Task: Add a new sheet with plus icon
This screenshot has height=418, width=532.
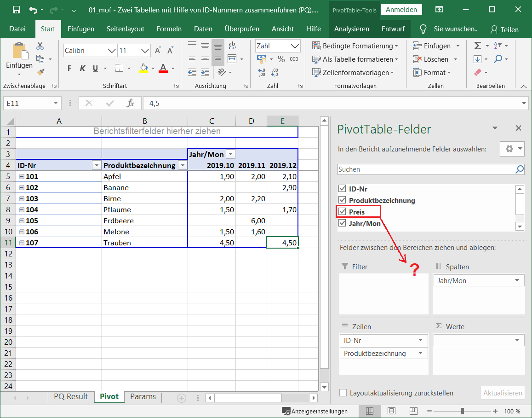Action: pos(182,398)
